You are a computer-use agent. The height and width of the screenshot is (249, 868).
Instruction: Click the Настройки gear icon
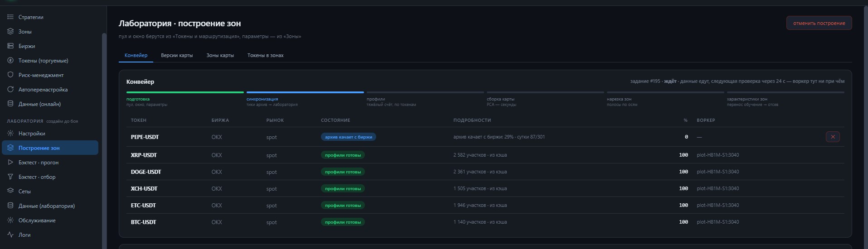point(10,134)
